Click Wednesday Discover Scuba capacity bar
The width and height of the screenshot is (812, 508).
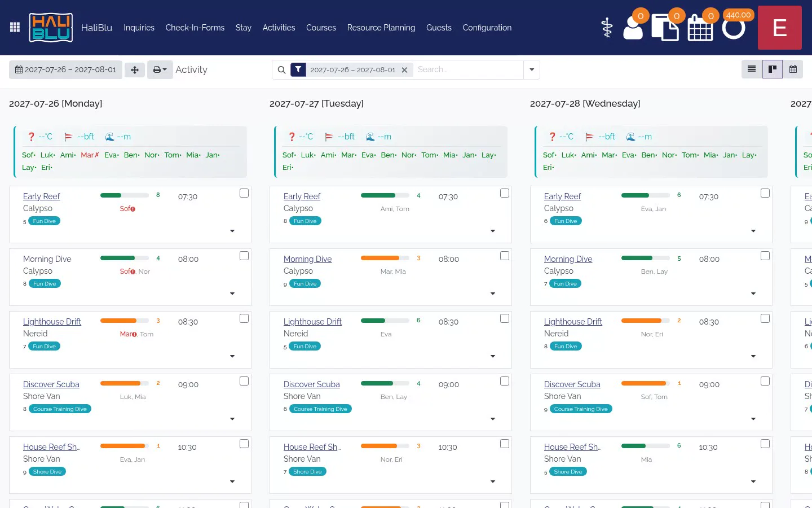(x=646, y=383)
